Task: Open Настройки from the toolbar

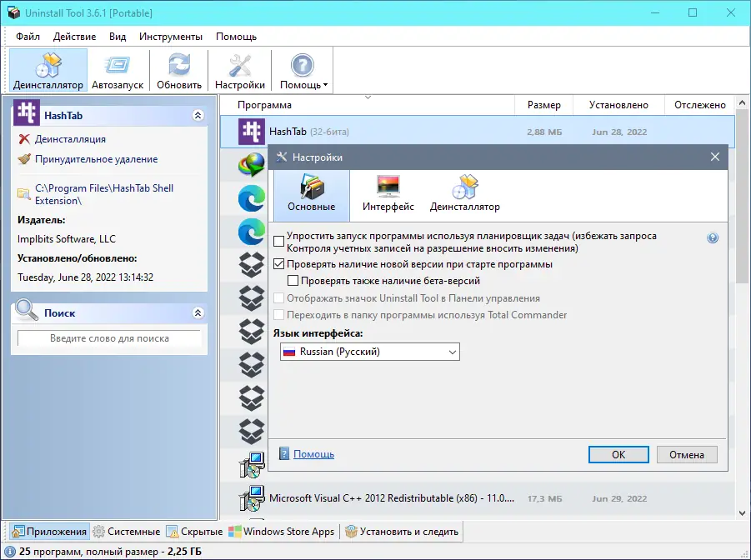Action: [239, 71]
